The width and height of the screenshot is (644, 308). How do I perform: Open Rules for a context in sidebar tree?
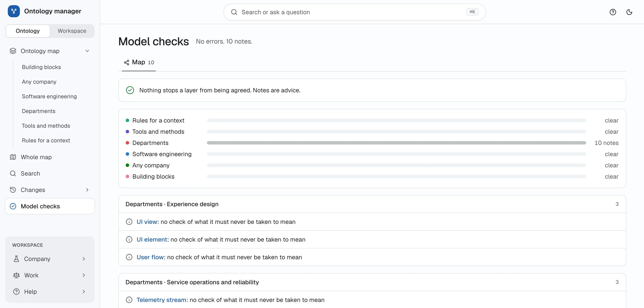[x=46, y=141]
